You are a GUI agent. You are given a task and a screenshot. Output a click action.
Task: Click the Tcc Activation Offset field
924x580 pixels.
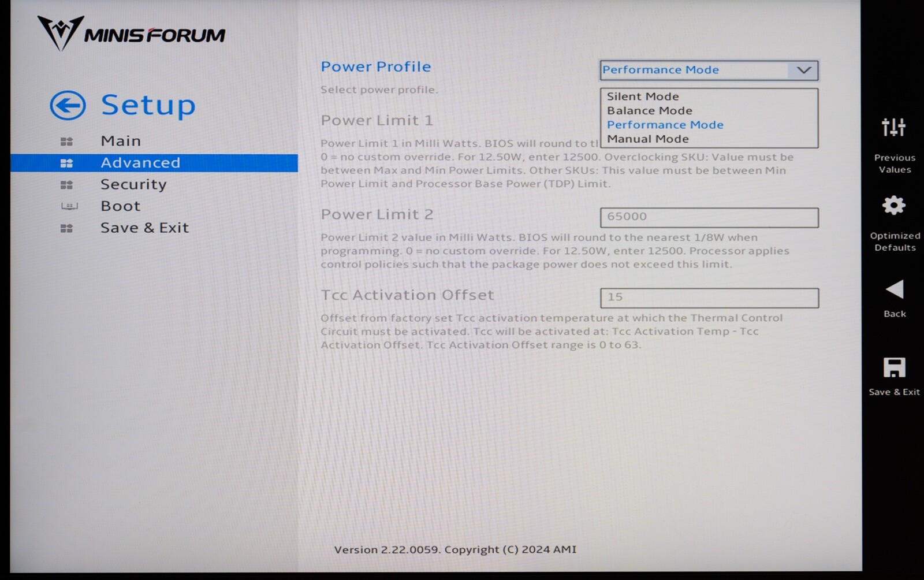709,298
